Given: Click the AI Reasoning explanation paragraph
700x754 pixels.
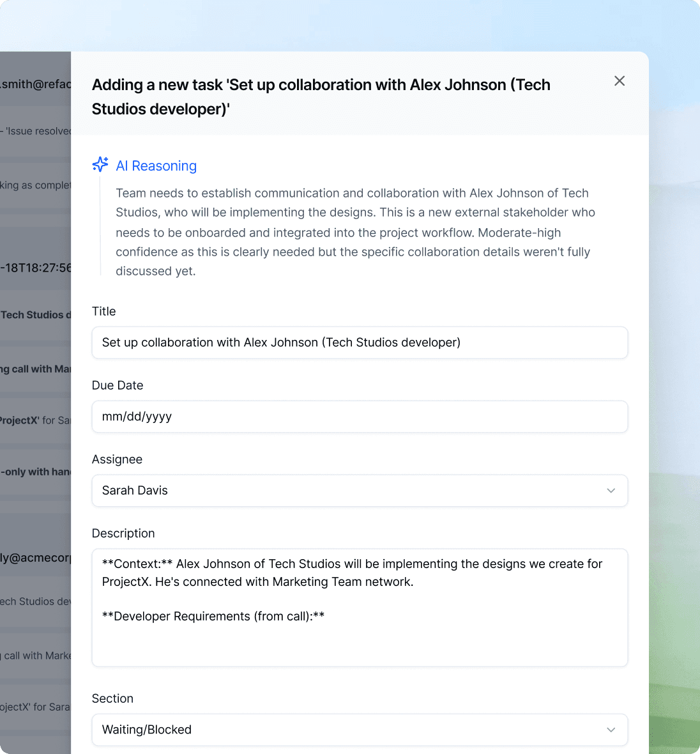Looking at the screenshot, I should (x=355, y=232).
